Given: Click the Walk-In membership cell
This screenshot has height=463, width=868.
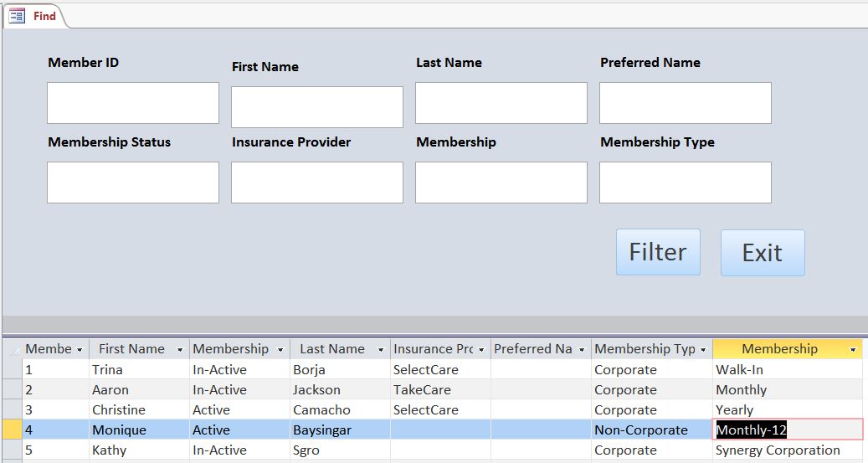Looking at the screenshot, I should coord(787,369).
